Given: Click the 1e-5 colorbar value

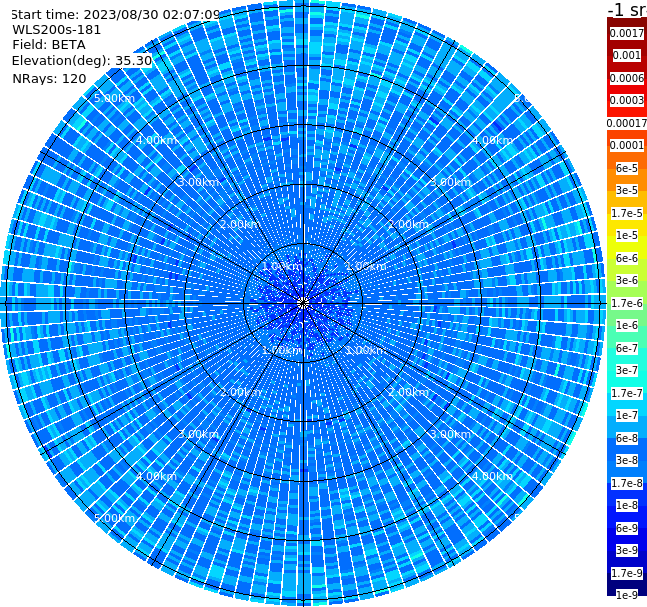Looking at the screenshot, I should [x=627, y=235].
